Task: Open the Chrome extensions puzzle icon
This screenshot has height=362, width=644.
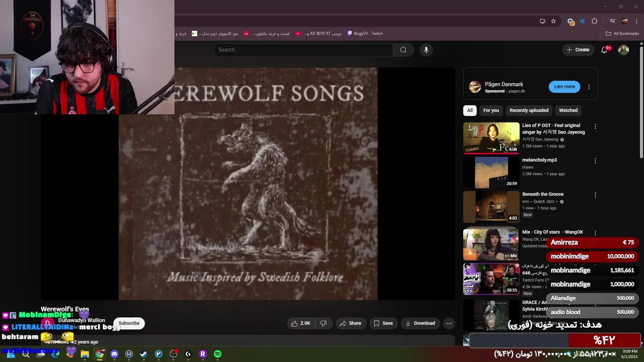Action: (595, 21)
